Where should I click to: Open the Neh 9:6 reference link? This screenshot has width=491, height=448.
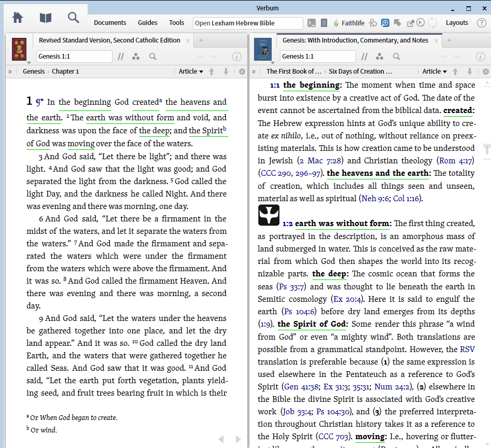(375, 199)
